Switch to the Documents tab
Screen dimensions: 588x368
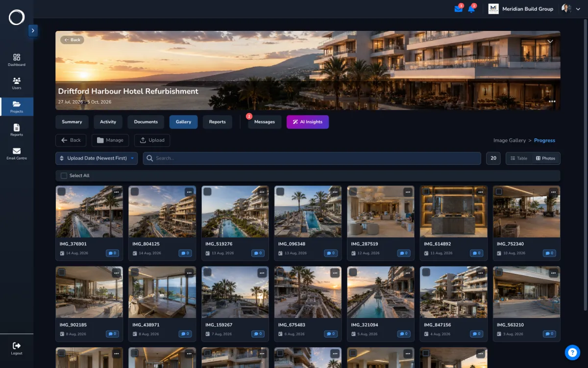coord(146,122)
